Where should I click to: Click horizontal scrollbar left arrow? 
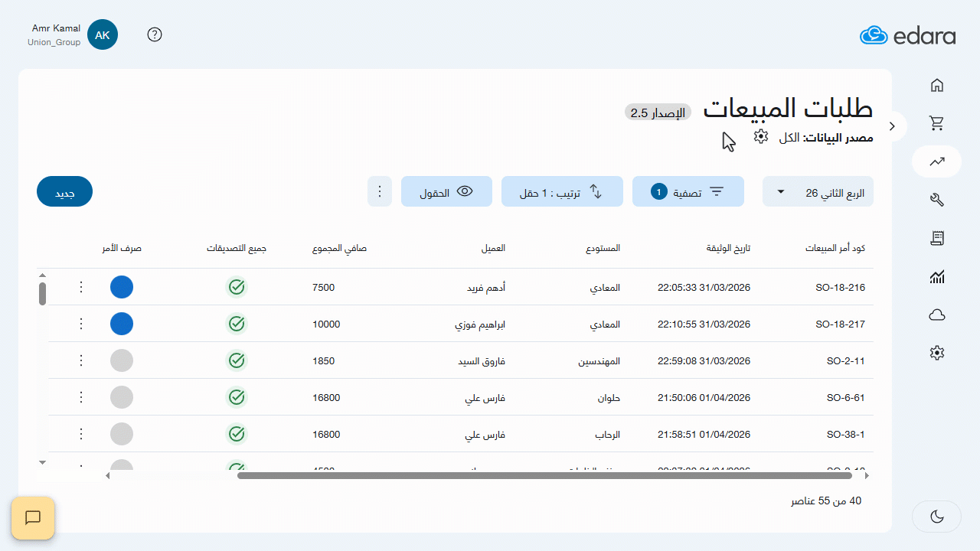[x=108, y=475]
